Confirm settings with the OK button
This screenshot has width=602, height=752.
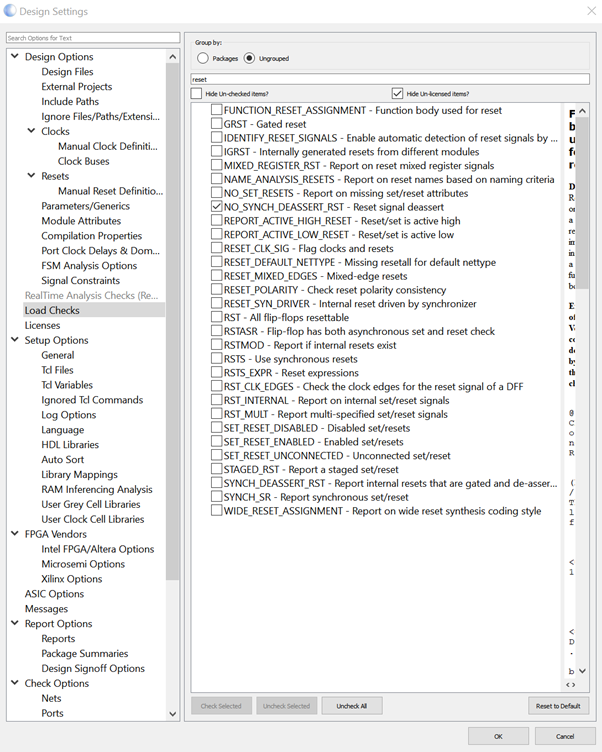[x=498, y=736]
